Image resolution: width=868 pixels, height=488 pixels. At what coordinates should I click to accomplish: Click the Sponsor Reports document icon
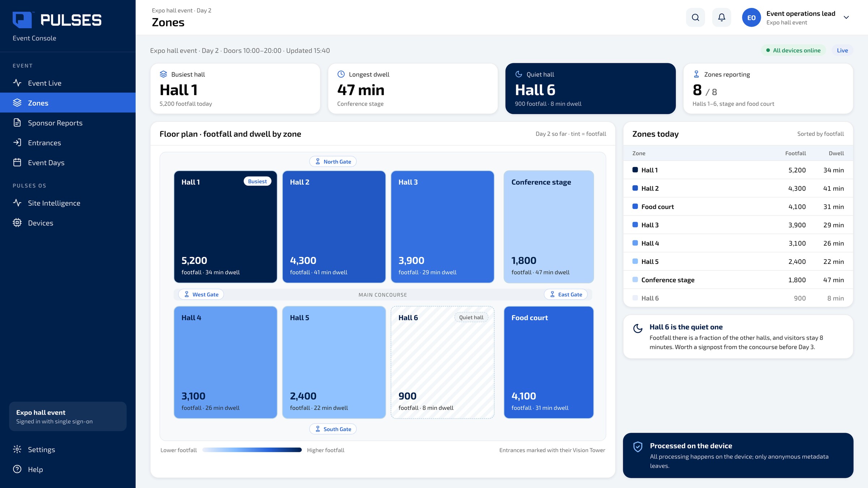(x=17, y=123)
